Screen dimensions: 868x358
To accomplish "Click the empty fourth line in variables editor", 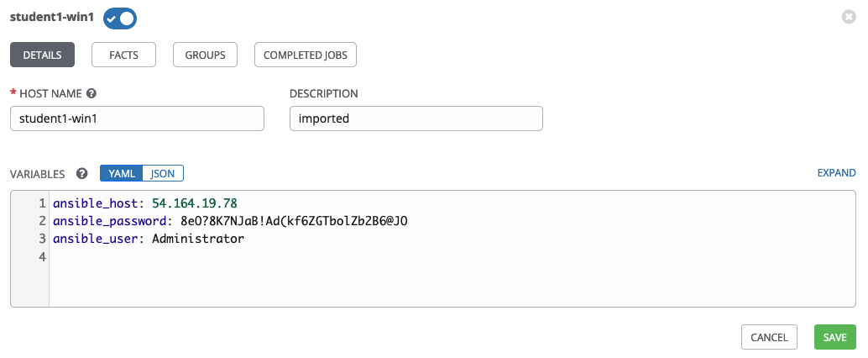I will (x=336, y=256).
